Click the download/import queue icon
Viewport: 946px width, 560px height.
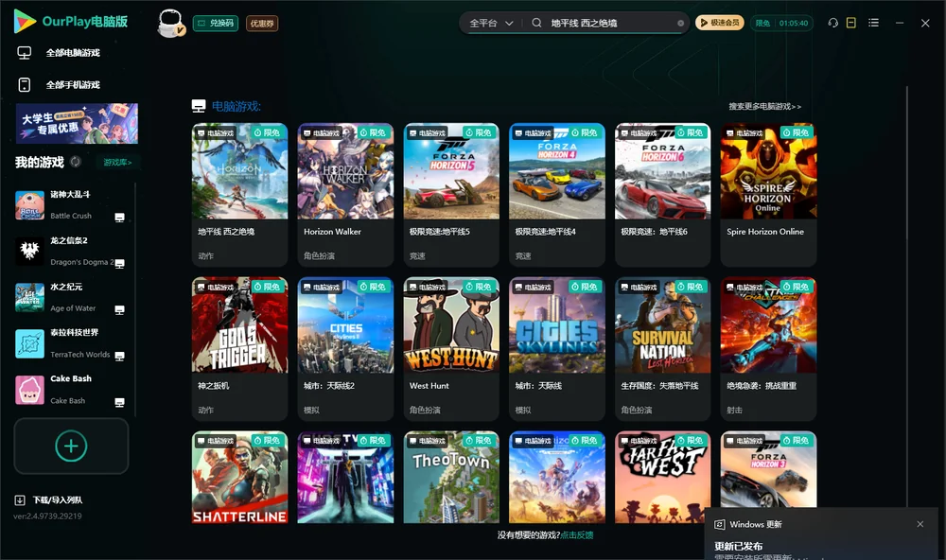20,500
